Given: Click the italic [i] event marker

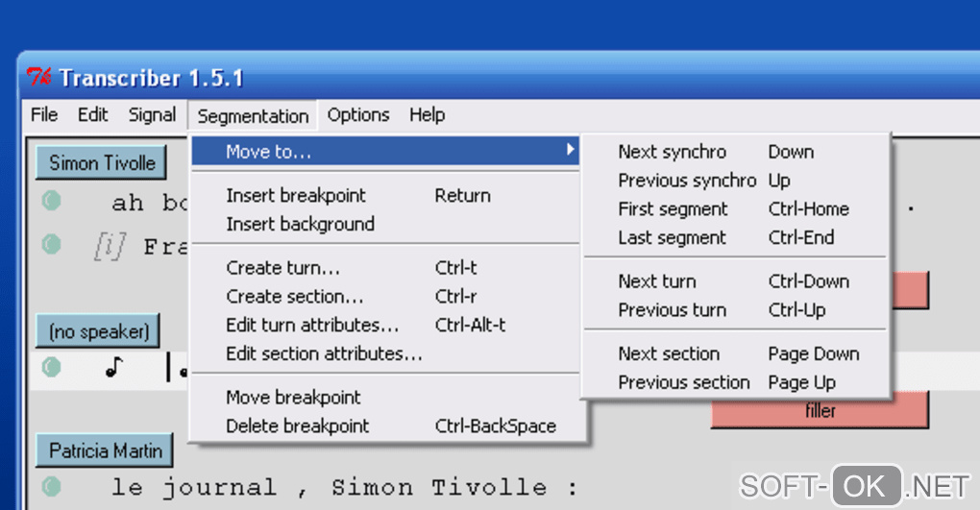Looking at the screenshot, I should [109, 247].
